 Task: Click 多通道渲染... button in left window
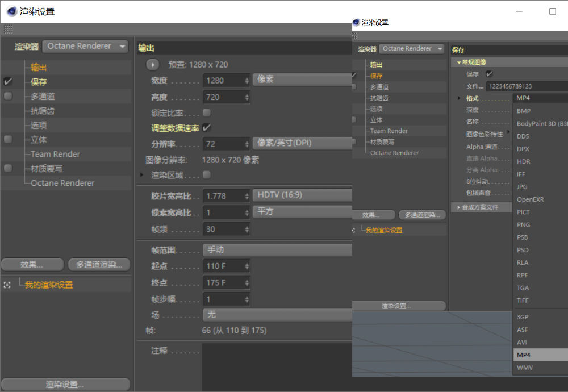[x=99, y=265]
